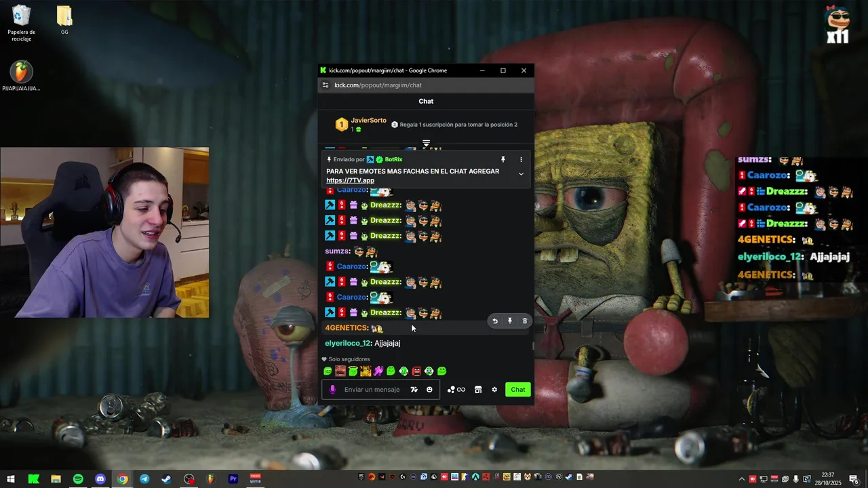Pin the hovered 4GENETICS message

[x=510, y=321]
